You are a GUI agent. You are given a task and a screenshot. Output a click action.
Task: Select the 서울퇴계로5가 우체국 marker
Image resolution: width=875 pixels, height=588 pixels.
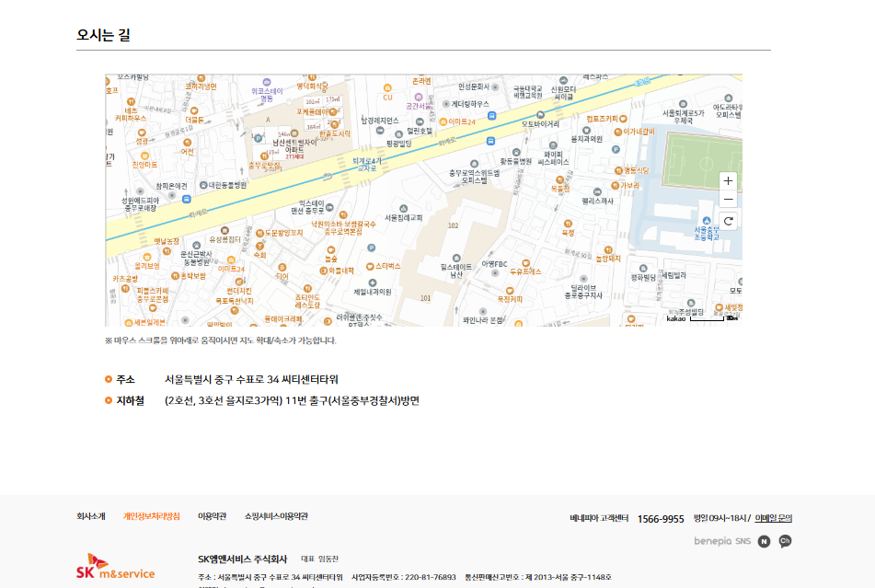coord(683,104)
